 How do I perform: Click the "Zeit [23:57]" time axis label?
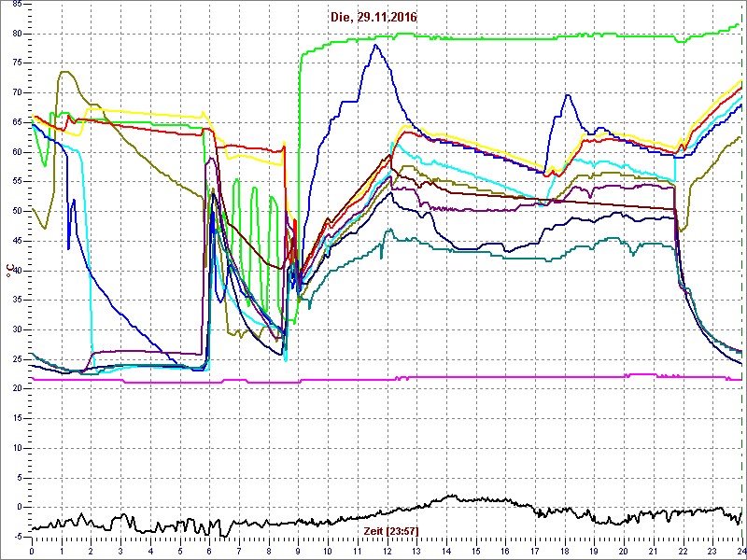391,530
